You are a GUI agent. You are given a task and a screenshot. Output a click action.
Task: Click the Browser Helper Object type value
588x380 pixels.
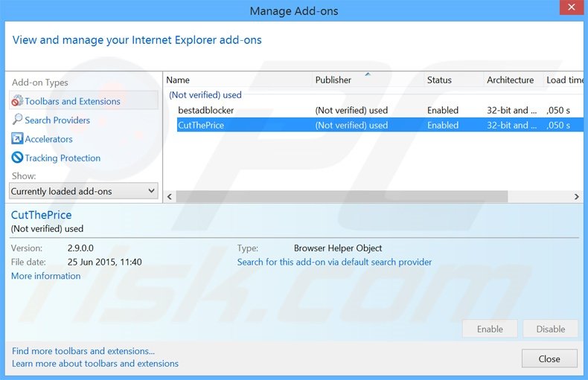338,248
